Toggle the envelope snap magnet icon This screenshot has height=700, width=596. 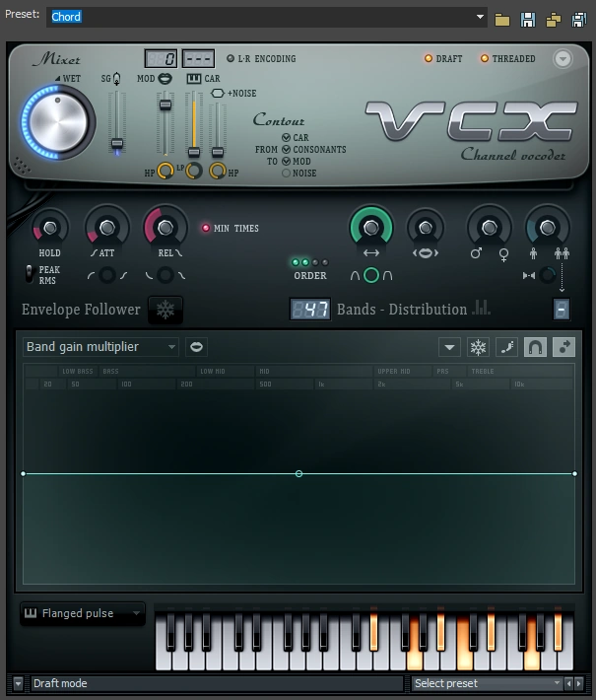[x=535, y=347]
